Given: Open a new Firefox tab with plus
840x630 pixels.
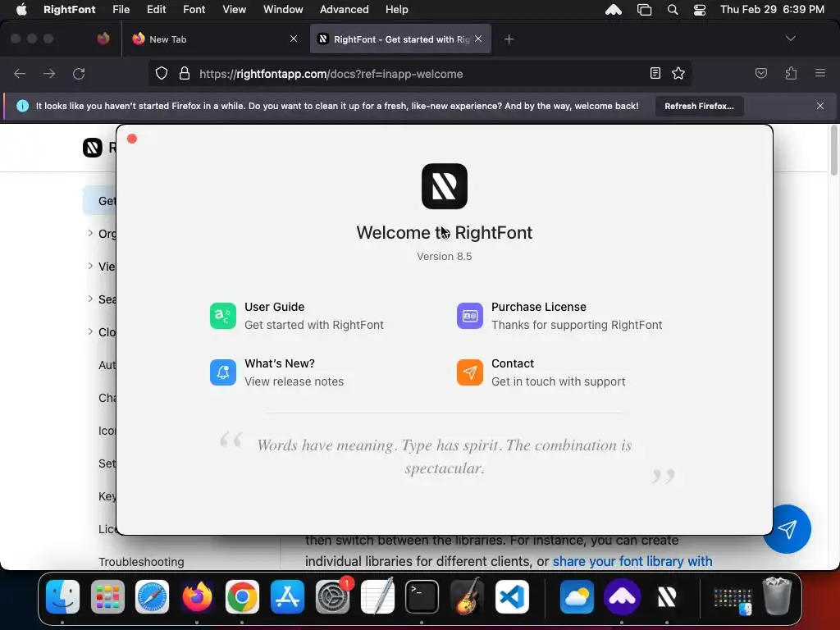Looking at the screenshot, I should pyautogui.click(x=509, y=39).
